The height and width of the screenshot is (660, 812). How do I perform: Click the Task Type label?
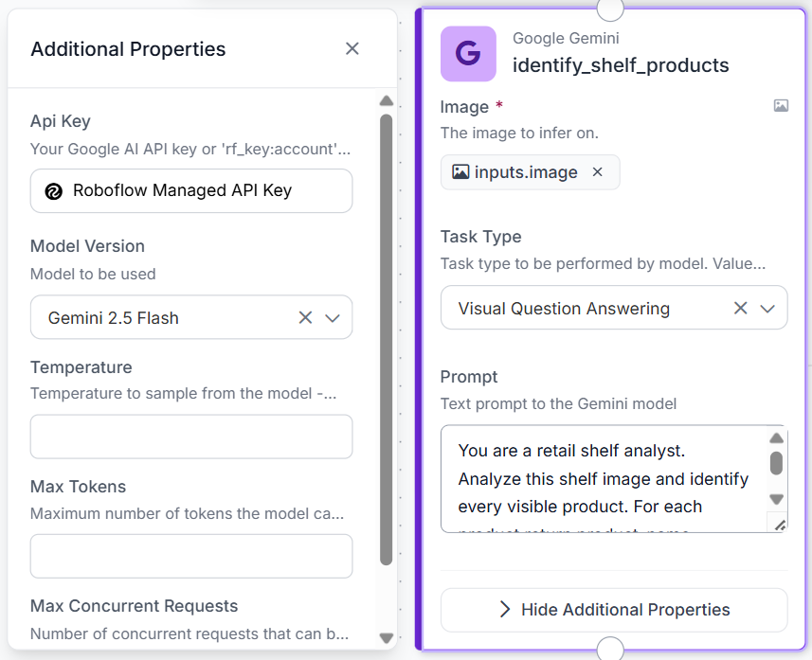click(480, 237)
